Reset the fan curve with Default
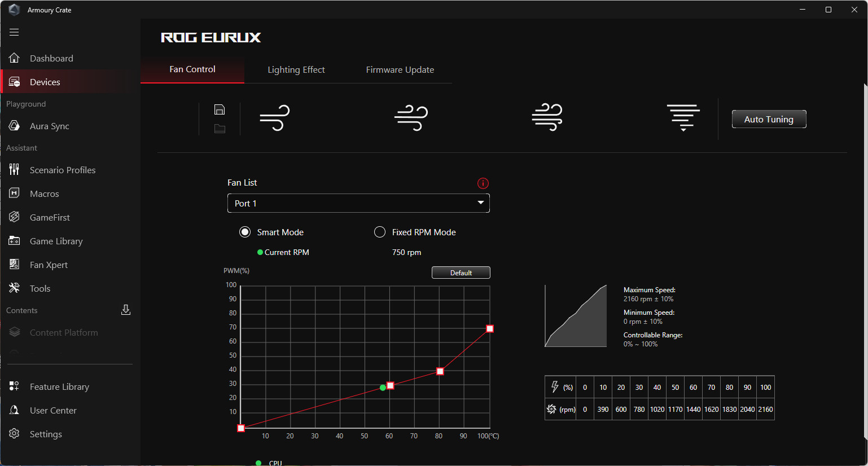Screen dimensions: 868x466 tap(461, 272)
